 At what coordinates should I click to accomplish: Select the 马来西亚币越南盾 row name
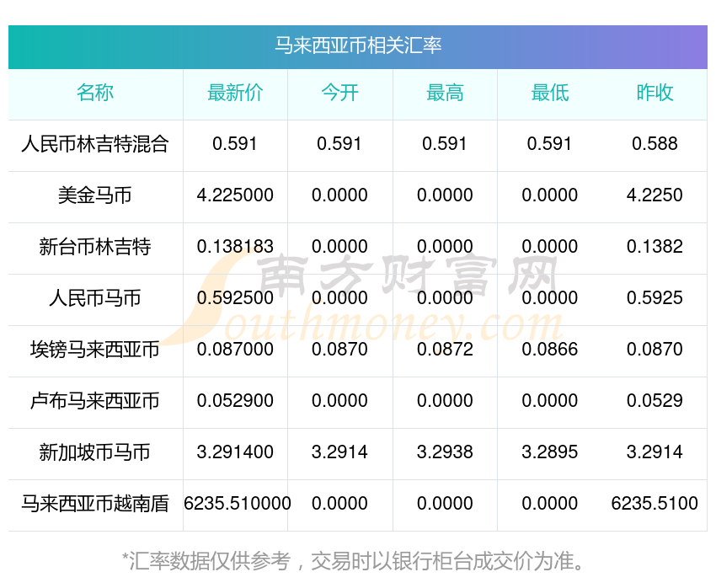[x=95, y=504]
